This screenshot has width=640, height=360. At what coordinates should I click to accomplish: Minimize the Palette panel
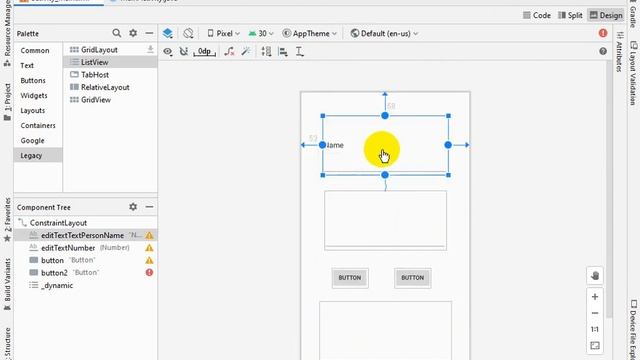pos(149,33)
